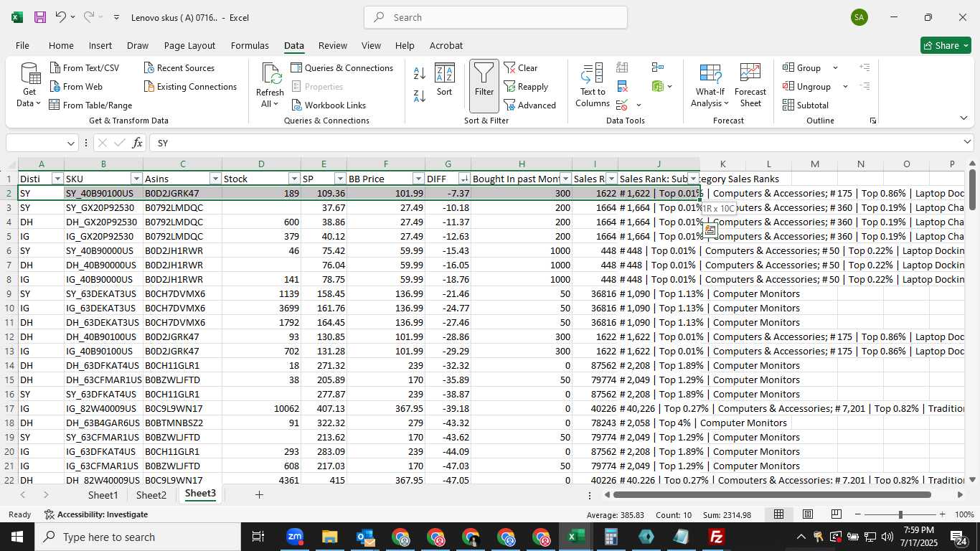Open Existing Connections

pos(190,87)
